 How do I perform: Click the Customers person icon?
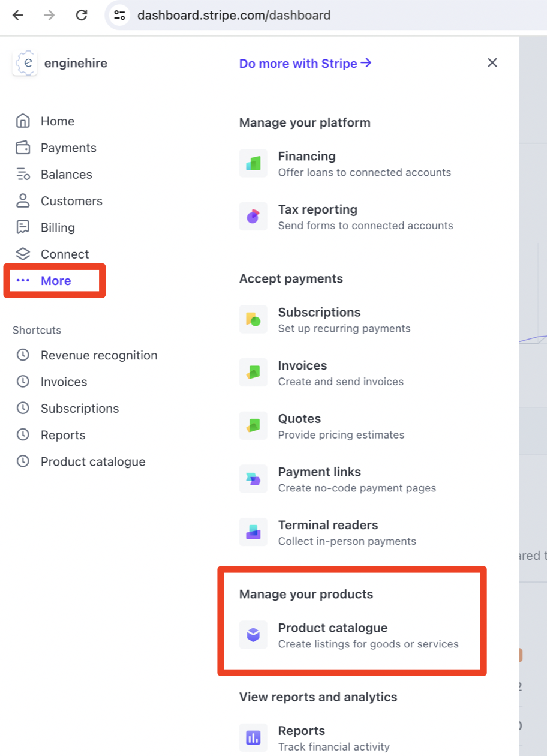click(x=23, y=201)
